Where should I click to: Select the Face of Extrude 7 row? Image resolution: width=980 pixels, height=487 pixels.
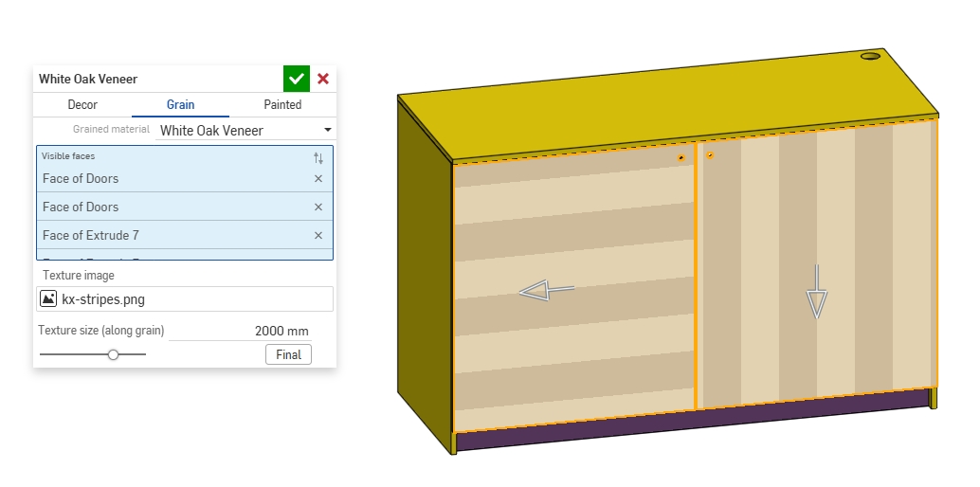(x=185, y=235)
